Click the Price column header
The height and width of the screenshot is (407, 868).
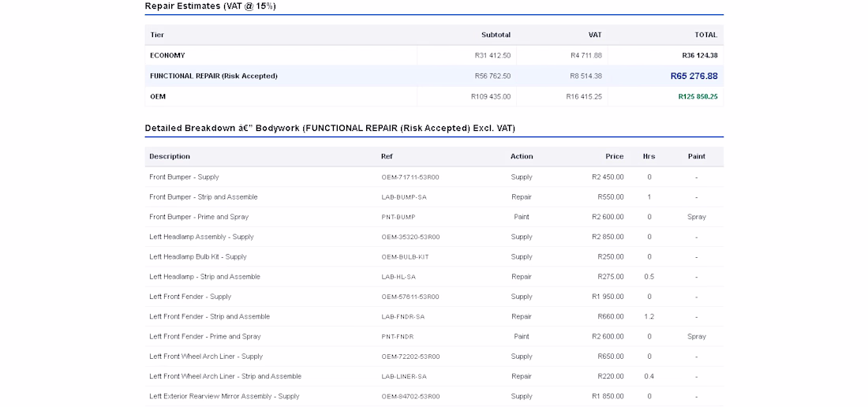coord(615,156)
